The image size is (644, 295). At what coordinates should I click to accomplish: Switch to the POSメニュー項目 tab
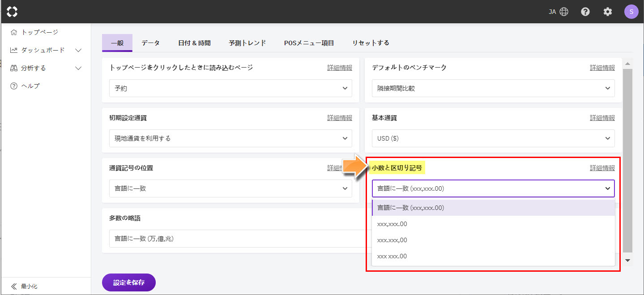[x=309, y=43]
